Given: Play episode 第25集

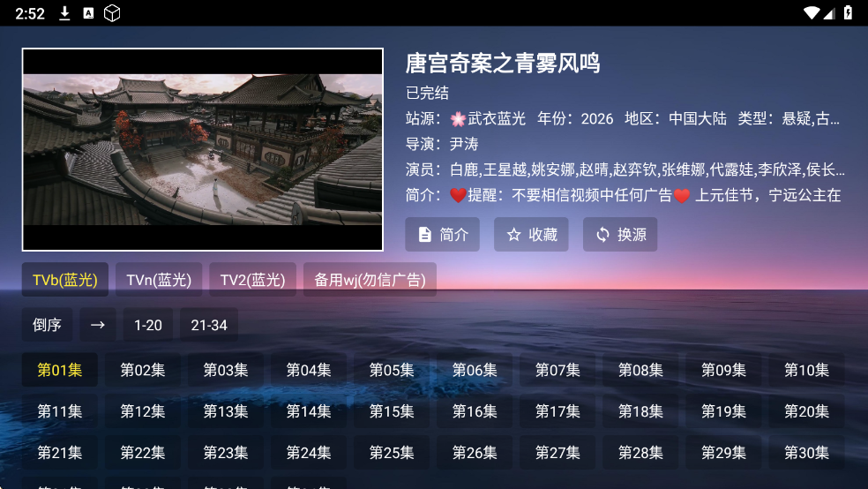Looking at the screenshot, I should [x=392, y=453].
